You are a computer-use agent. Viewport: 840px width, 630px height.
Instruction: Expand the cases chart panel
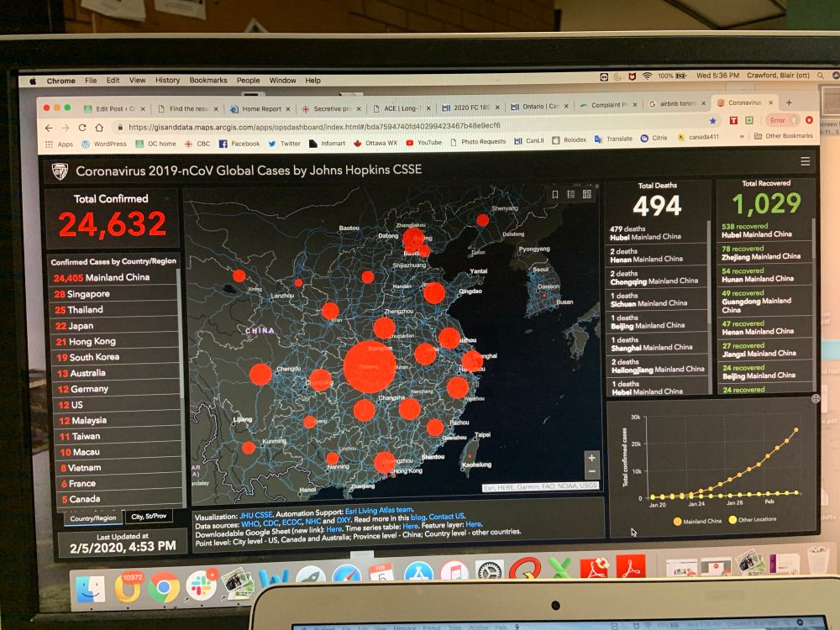816,398
